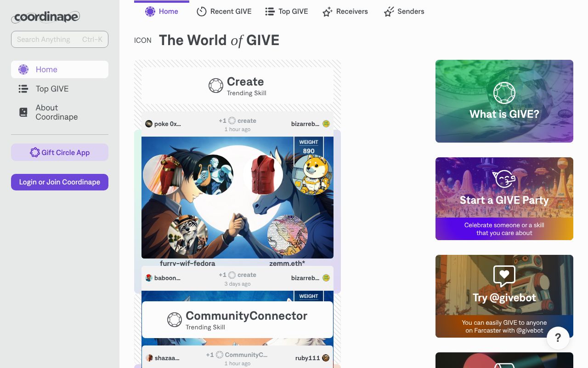This screenshot has width=588, height=368.
Task: Open the What is GIVE? card
Action: pos(504,101)
